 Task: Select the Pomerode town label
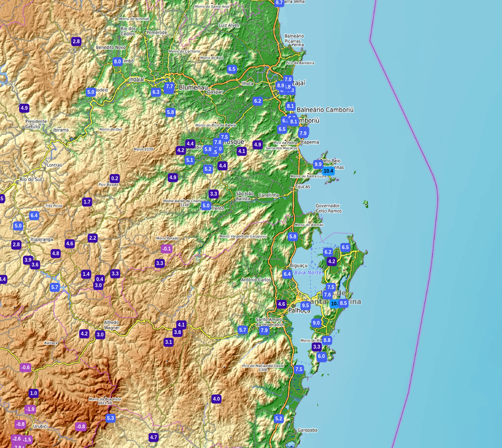click(x=157, y=33)
